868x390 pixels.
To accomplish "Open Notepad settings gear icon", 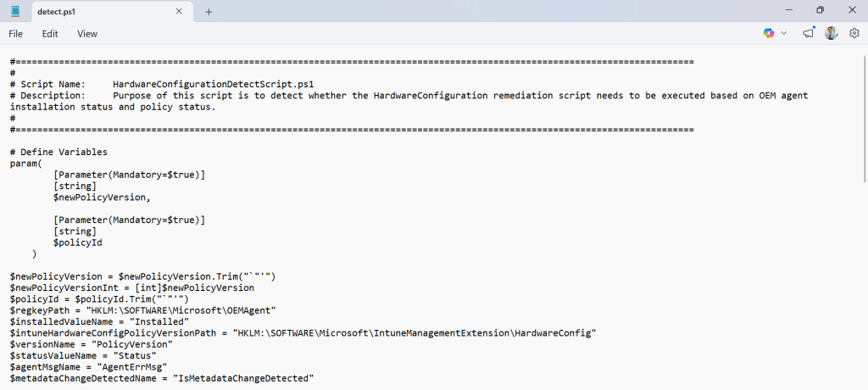I will pyautogui.click(x=854, y=33).
